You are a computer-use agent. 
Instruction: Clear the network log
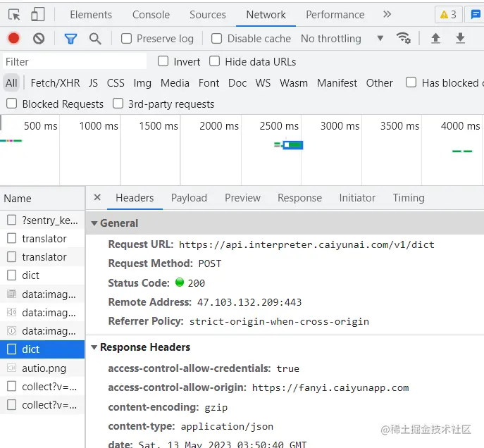39,39
